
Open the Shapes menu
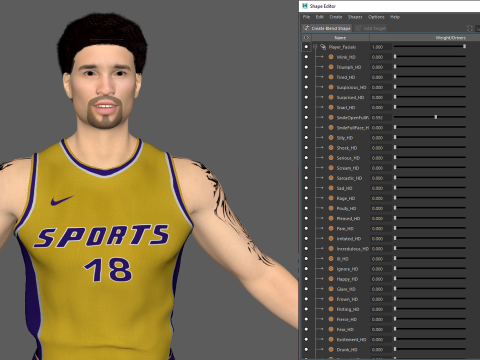pyautogui.click(x=355, y=17)
